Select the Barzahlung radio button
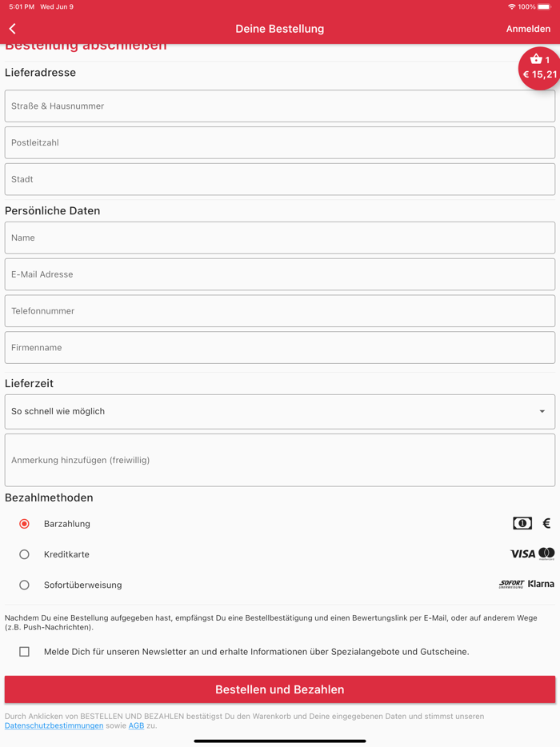Screen dimensions: 560x747 coord(24,524)
